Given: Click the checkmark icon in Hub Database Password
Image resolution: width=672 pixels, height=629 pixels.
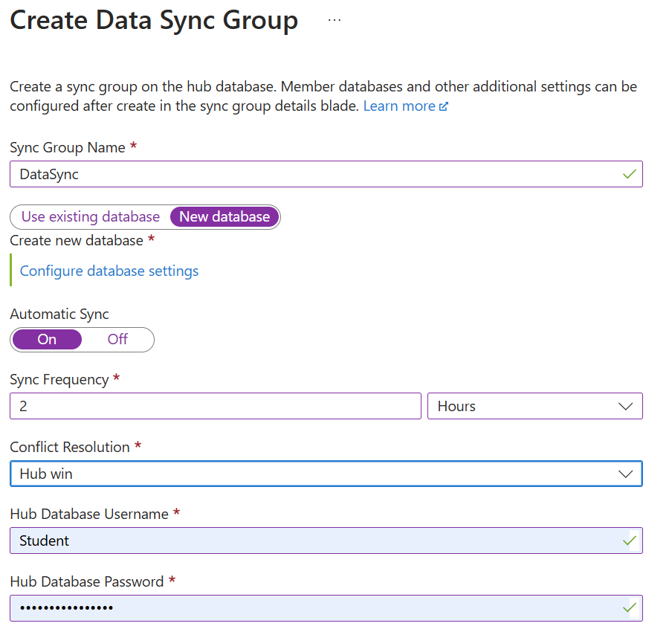Looking at the screenshot, I should click(631, 607).
